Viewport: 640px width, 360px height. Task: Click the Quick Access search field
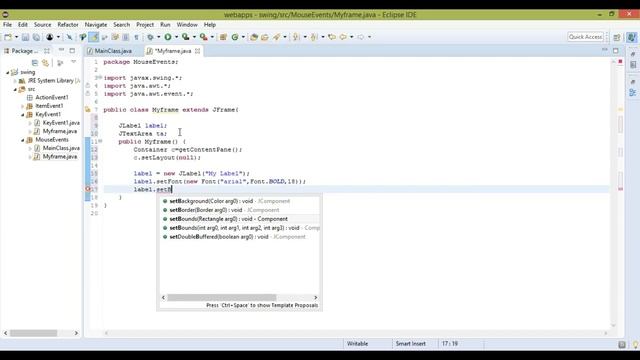click(585, 37)
